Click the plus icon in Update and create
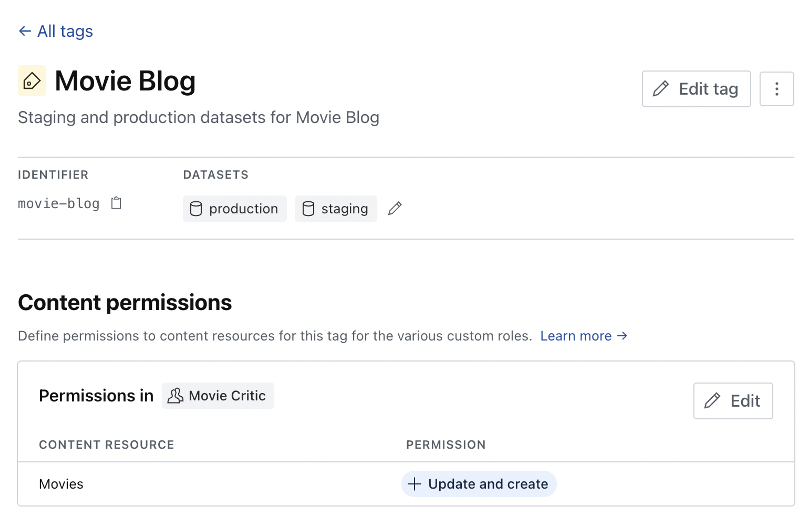This screenshot has height=519, width=812. tap(414, 484)
